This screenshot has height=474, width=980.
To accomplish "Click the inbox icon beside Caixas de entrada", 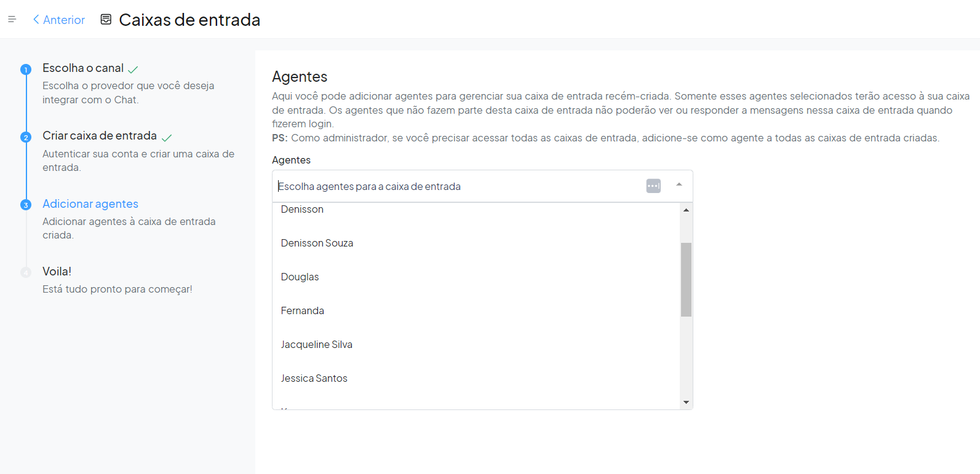I will click(x=106, y=20).
